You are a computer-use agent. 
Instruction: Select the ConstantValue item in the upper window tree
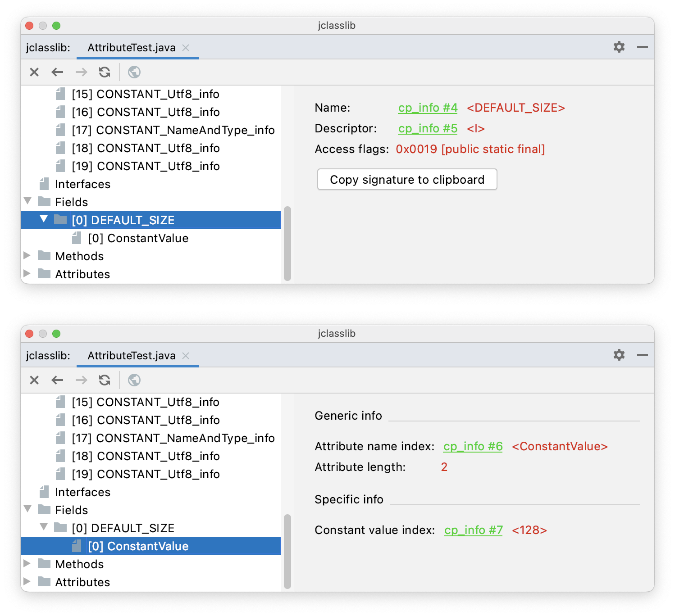click(138, 238)
